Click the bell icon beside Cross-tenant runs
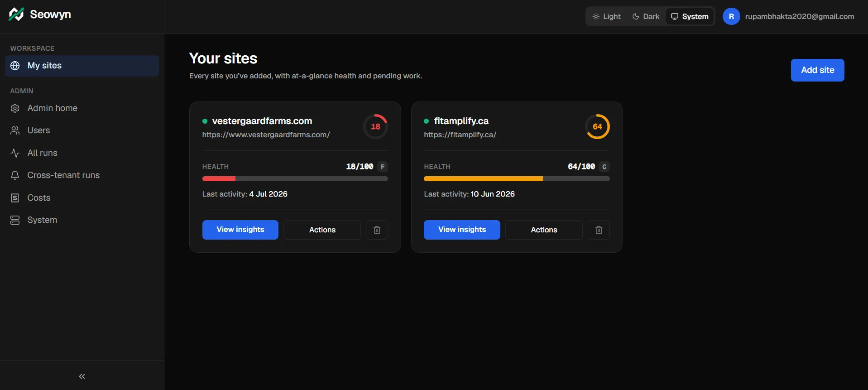 (15, 175)
